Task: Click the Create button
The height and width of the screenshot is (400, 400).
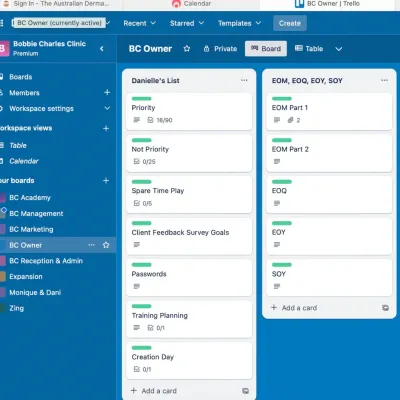Action: 290,23
